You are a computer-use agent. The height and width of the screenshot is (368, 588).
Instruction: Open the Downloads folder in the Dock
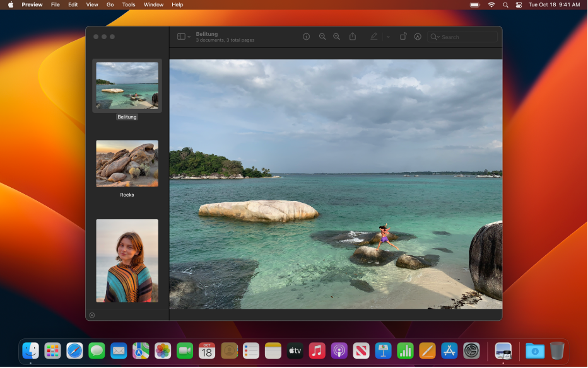pos(534,351)
